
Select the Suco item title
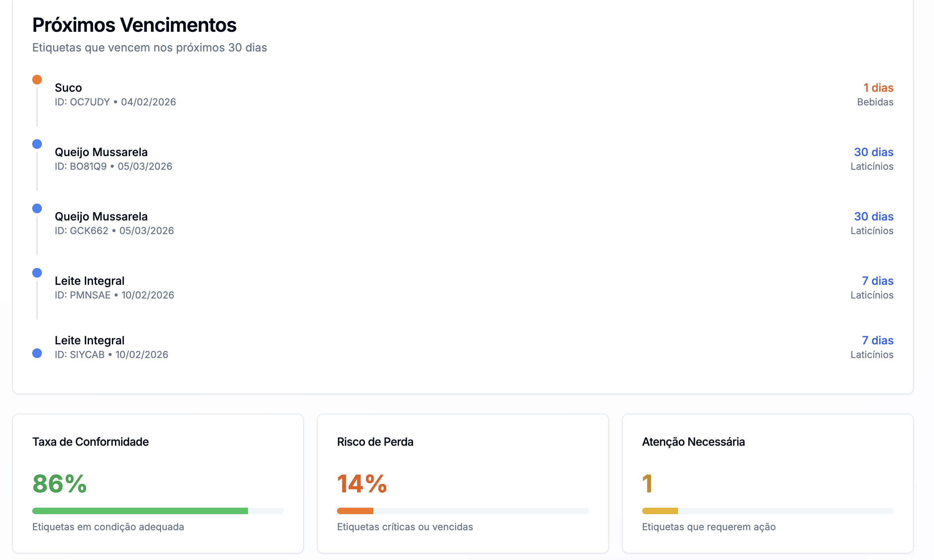click(68, 88)
